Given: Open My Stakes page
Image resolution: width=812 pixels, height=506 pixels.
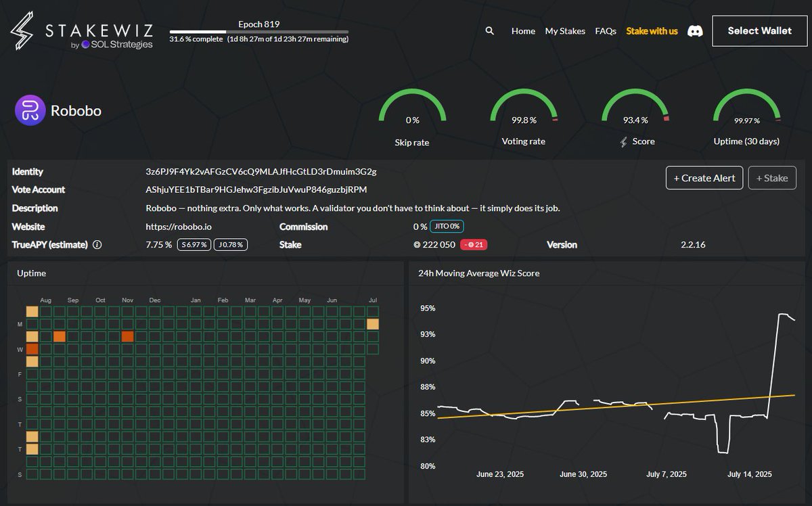Looking at the screenshot, I should 565,31.
